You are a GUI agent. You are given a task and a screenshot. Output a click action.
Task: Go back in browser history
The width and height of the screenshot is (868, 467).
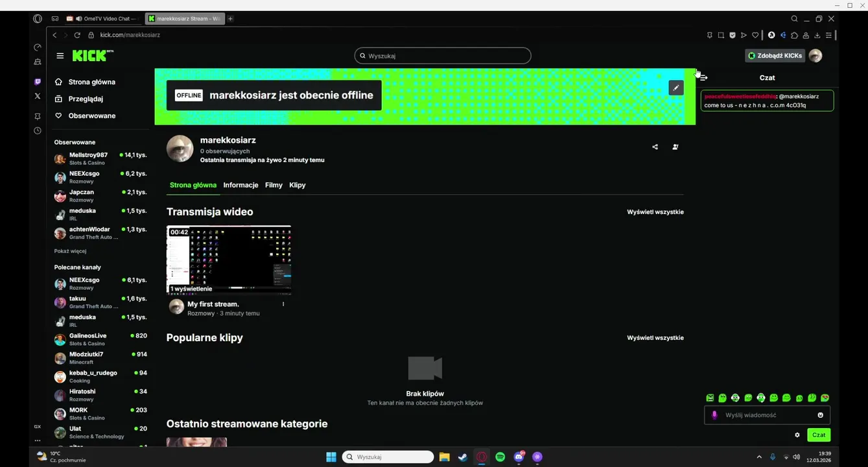tap(54, 35)
